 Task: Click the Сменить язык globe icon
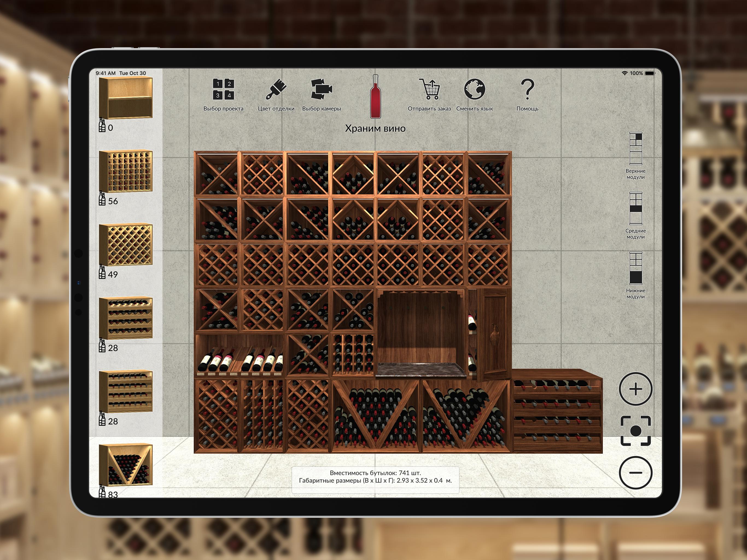pyautogui.click(x=474, y=89)
